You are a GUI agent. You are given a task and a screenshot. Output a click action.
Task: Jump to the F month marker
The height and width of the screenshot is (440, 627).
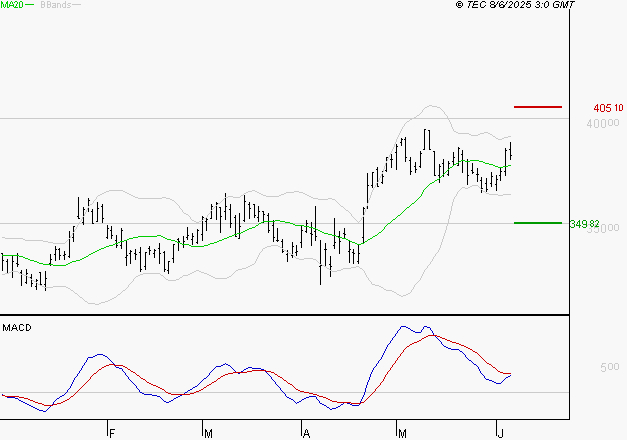point(112,433)
